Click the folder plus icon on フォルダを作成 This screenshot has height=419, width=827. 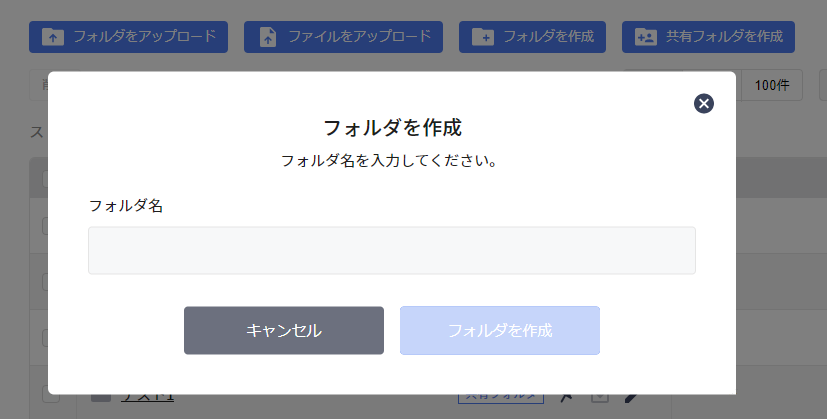click(x=483, y=37)
